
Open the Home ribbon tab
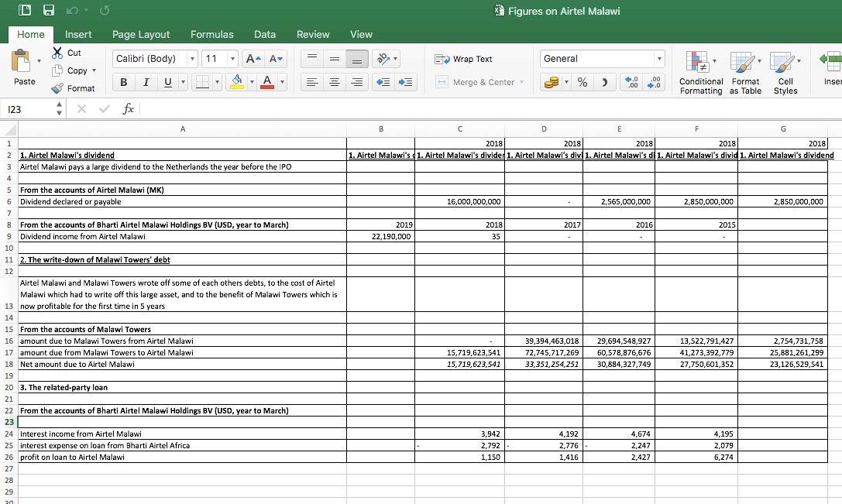click(31, 34)
